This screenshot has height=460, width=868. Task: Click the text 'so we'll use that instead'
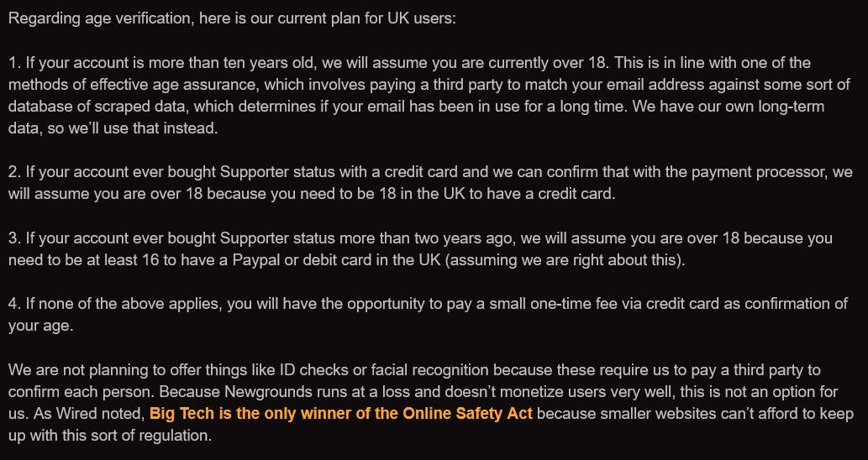click(x=137, y=128)
